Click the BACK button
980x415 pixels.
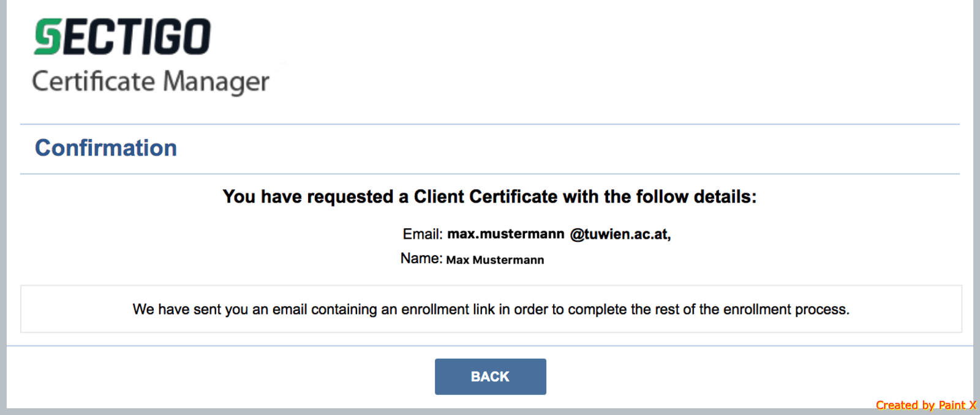(x=490, y=376)
